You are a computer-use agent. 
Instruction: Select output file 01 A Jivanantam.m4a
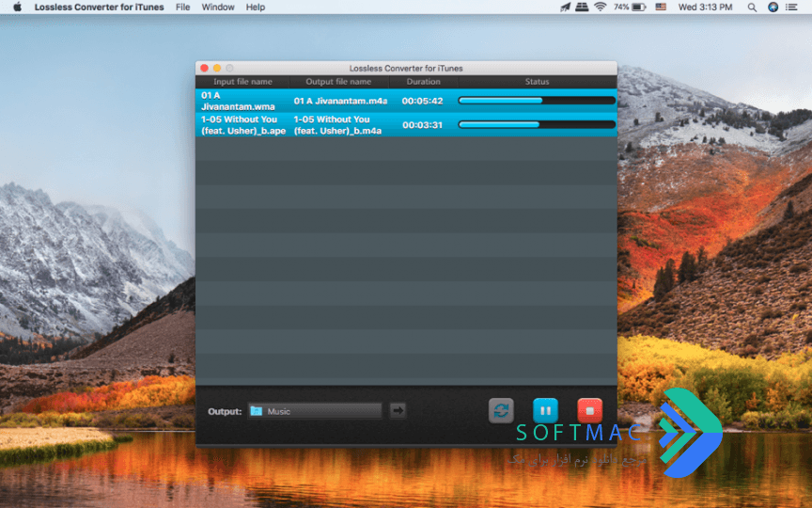[x=340, y=101]
